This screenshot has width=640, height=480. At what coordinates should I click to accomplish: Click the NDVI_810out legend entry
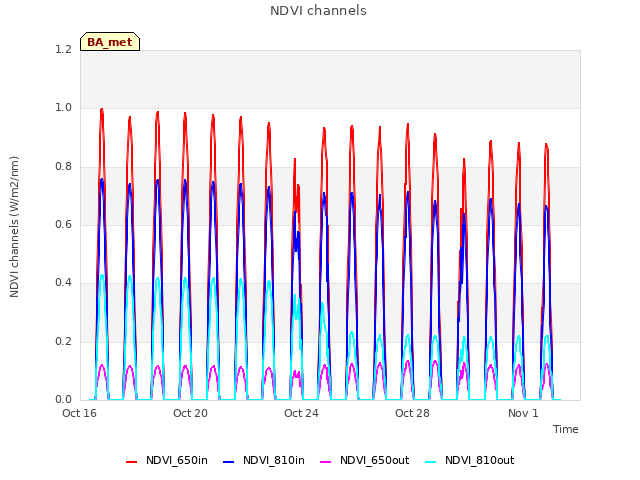coord(469,461)
